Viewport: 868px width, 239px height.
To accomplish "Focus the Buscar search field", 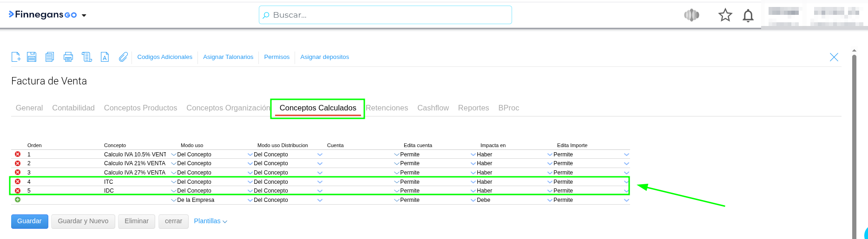I will click(x=385, y=15).
